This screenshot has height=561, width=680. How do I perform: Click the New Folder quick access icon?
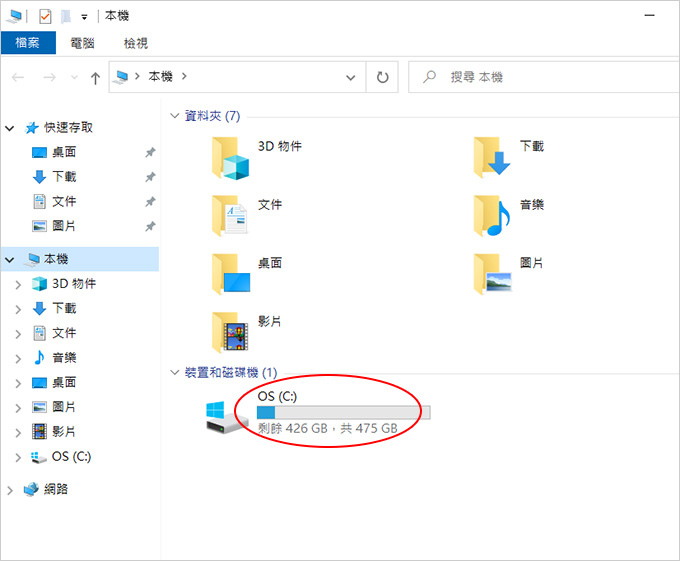point(65,16)
